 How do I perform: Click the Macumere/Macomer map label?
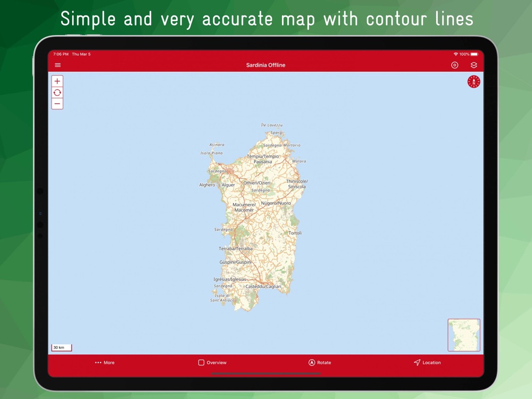click(x=244, y=207)
